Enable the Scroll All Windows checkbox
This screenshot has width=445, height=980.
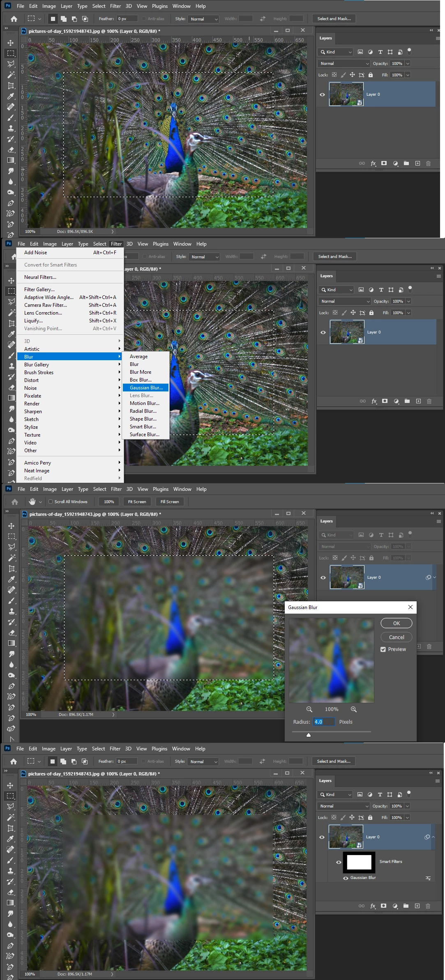[51, 502]
